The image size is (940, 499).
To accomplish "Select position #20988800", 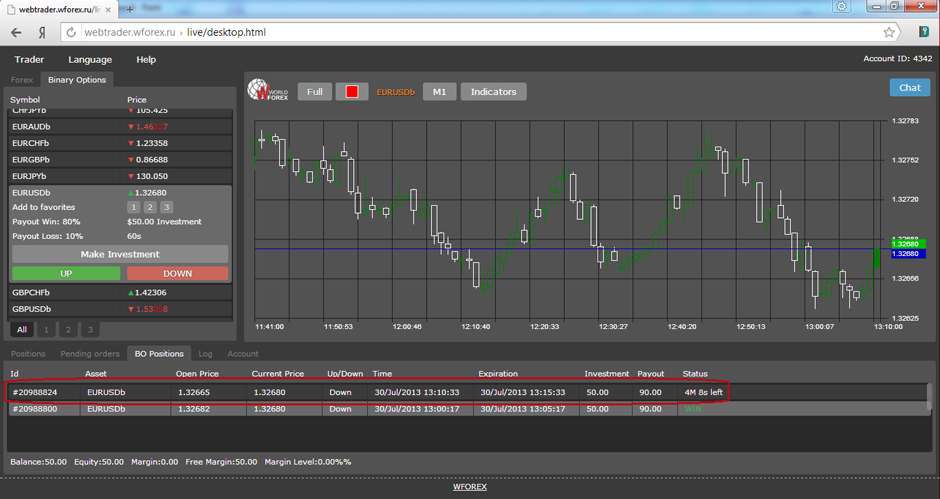I will (468, 409).
